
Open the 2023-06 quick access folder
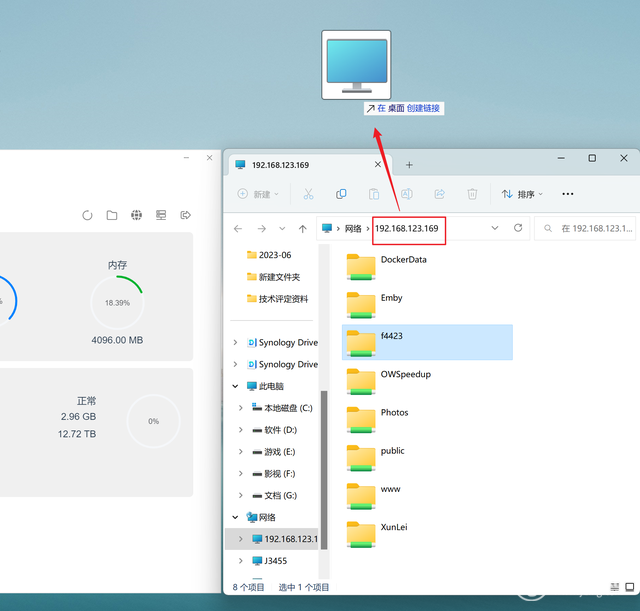tap(269, 255)
